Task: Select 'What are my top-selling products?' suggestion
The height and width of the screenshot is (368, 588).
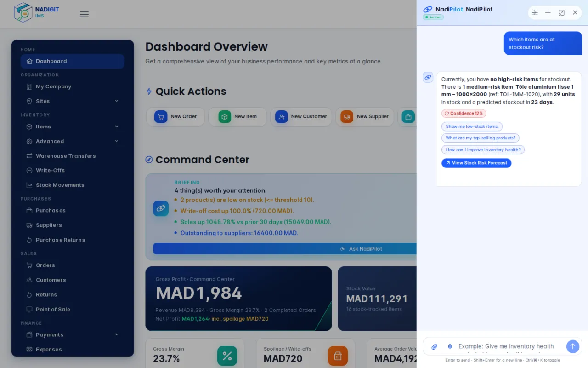Action: point(481,138)
